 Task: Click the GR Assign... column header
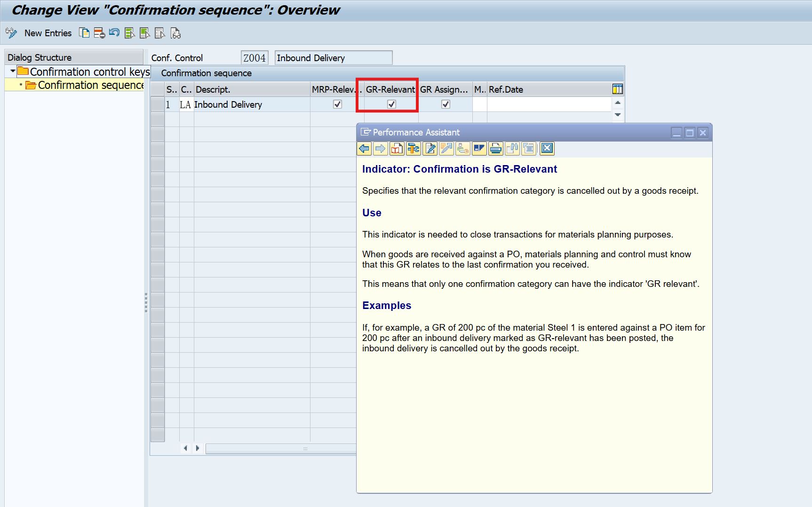click(x=445, y=89)
